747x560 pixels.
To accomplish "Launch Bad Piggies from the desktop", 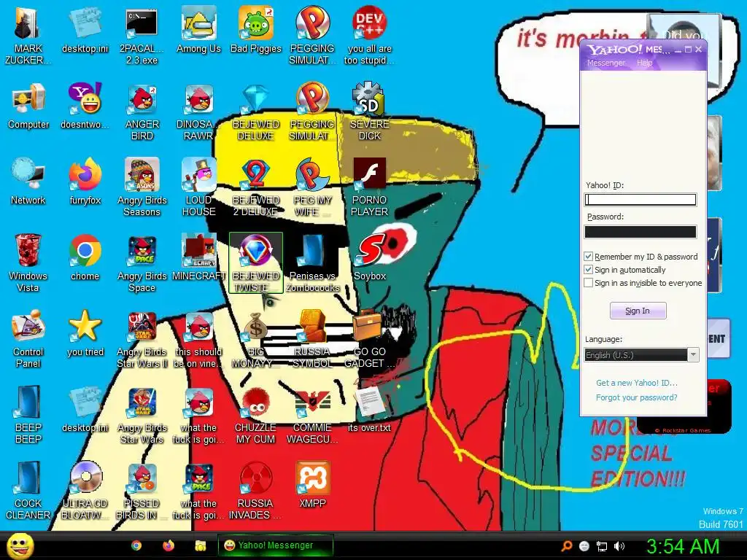I will (256, 29).
